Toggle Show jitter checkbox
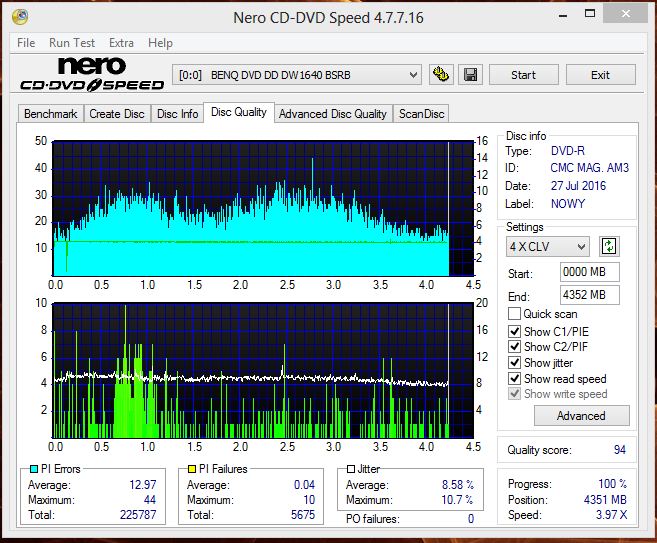Image resolution: width=657 pixels, height=543 pixels. coord(514,362)
